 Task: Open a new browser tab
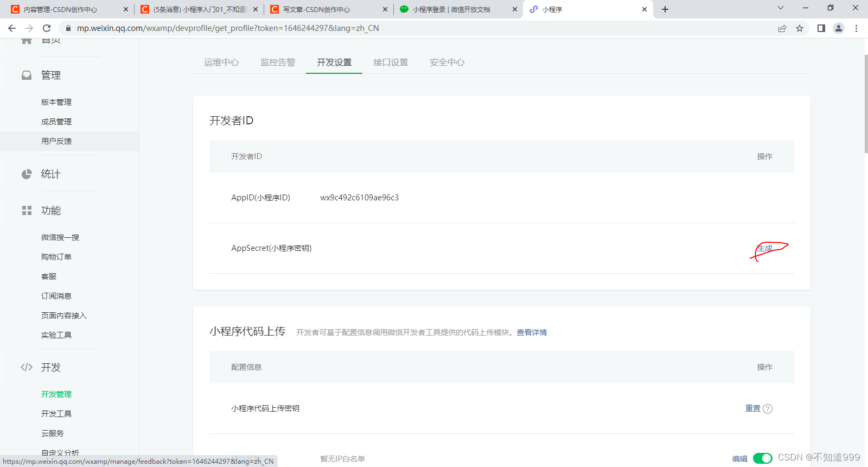[x=665, y=9]
